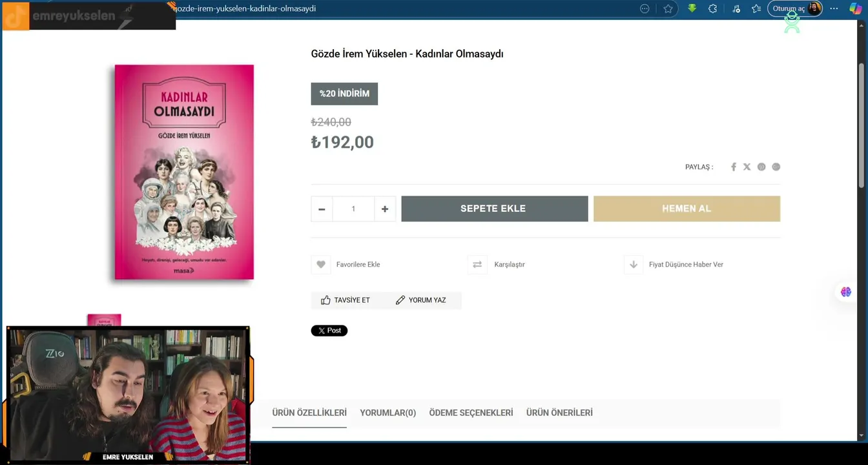Click the HEMEN AL button
This screenshot has width=868, height=465.
click(x=687, y=209)
